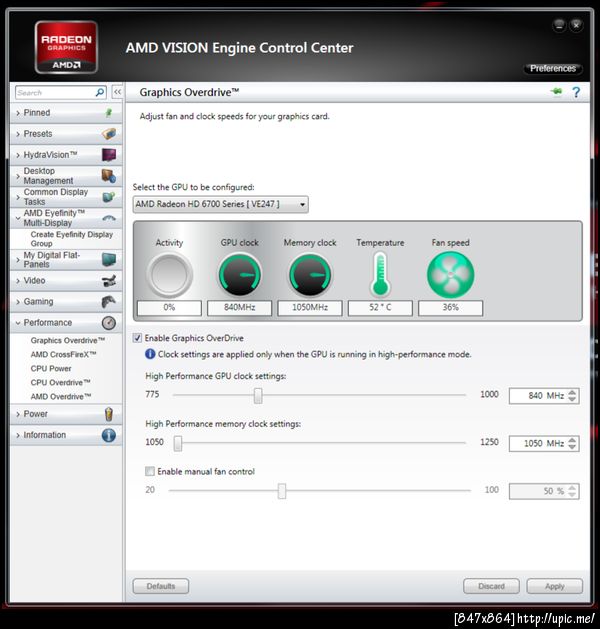600x629 pixels.
Task: Increase GPU clock with up stepper arrow
Action: coord(572,392)
